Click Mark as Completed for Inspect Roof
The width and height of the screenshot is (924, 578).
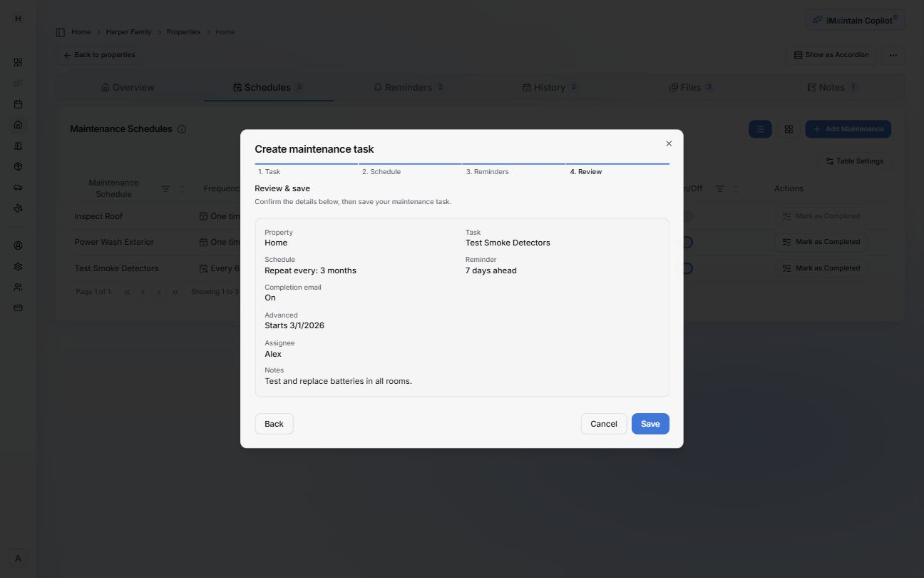point(821,216)
